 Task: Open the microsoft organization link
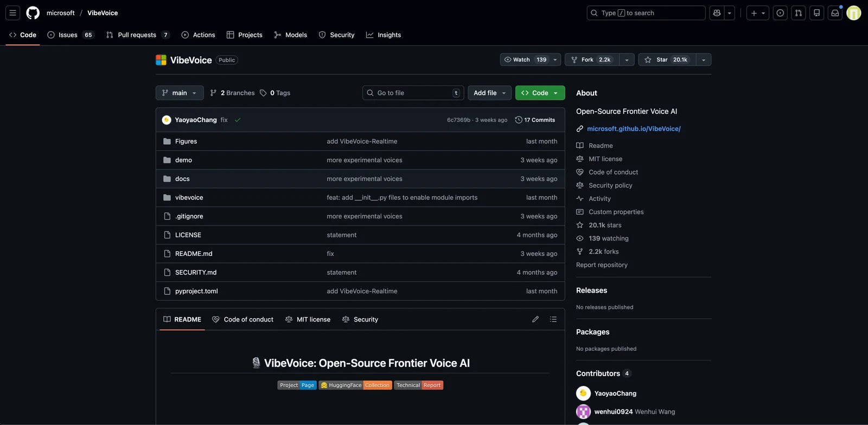tap(61, 13)
